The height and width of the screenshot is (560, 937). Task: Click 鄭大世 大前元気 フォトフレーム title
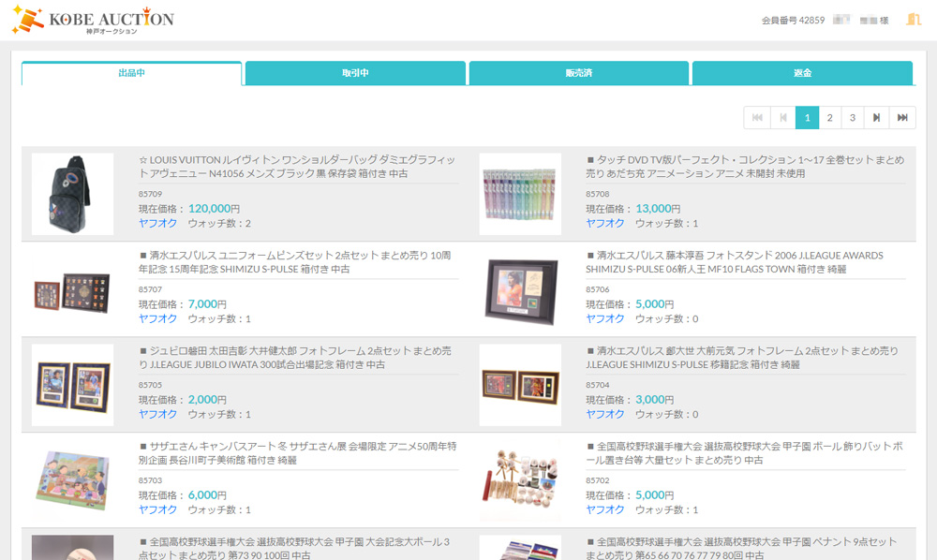click(x=741, y=358)
